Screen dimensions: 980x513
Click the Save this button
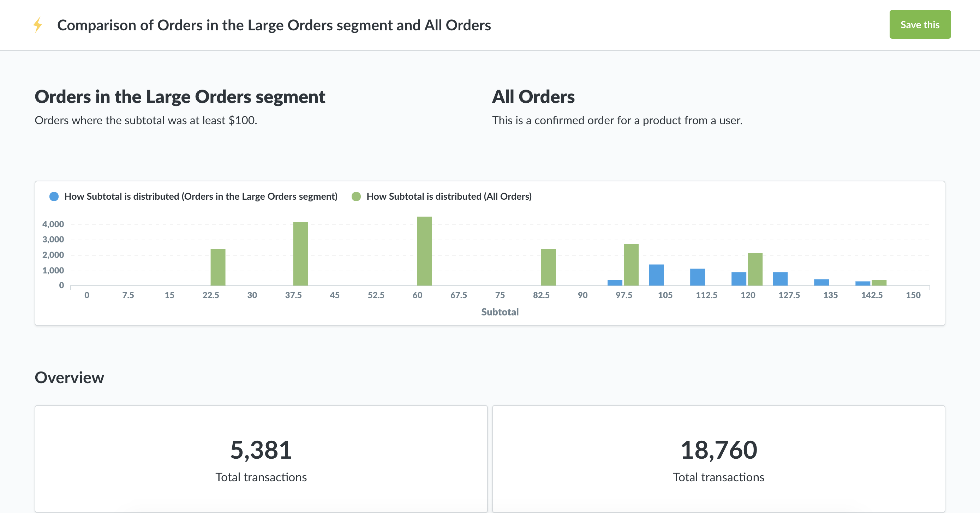point(920,25)
